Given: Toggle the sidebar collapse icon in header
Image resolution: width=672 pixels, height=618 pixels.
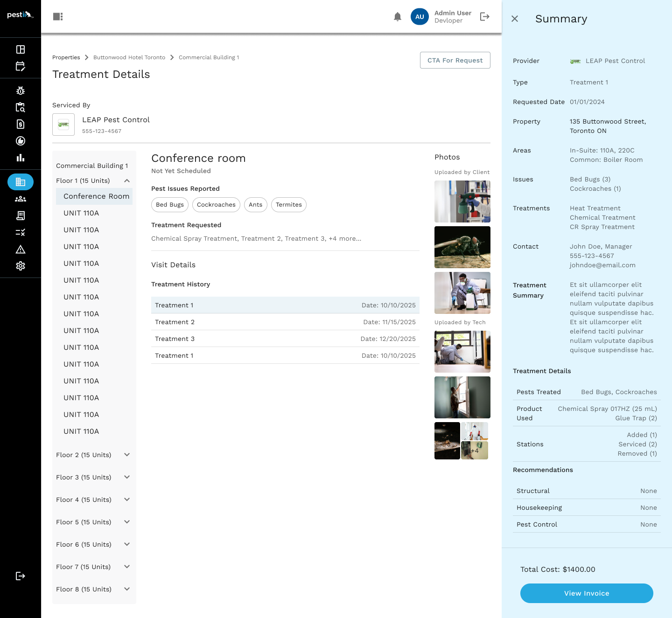Looking at the screenshot, I should click(x=58, y=17).
